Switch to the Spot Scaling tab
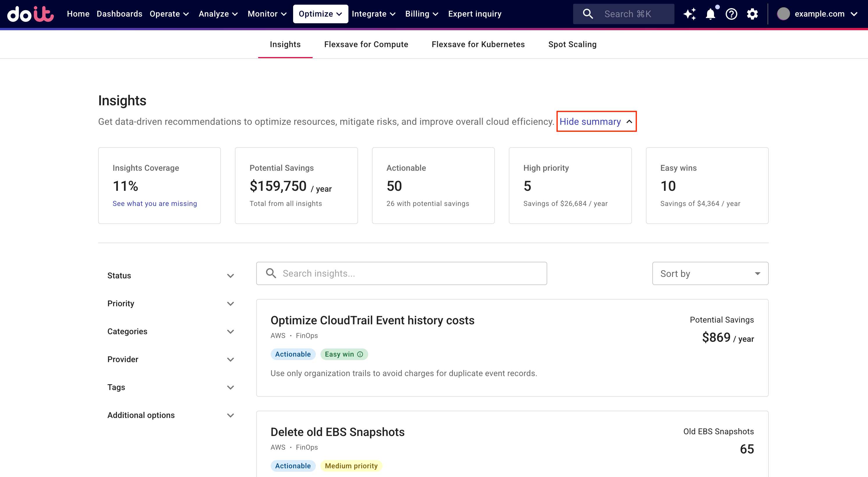This screenshot has height=477, width=868. pyautogui.click(x=572, y=45)
